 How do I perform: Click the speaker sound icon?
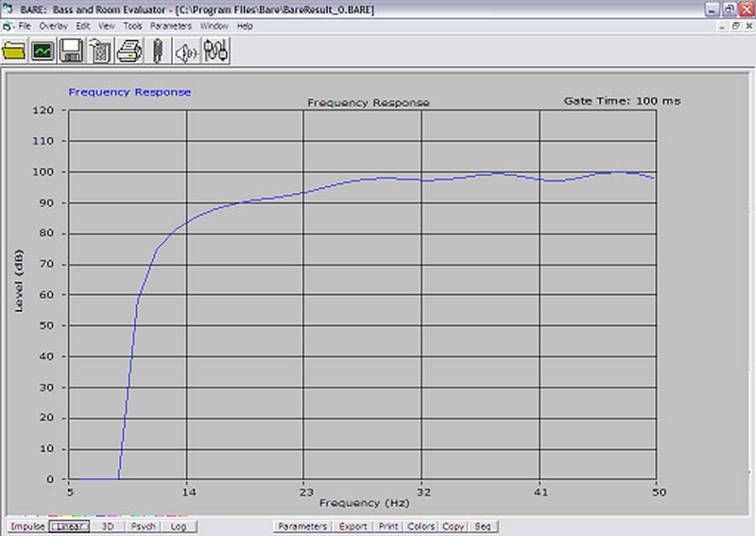click(187, 51)
